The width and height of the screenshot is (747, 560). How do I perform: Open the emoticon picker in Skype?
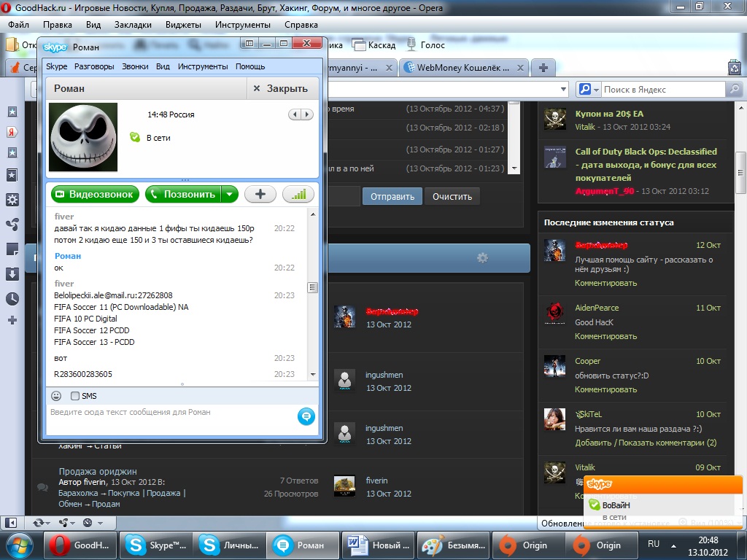tap(56, 396)
